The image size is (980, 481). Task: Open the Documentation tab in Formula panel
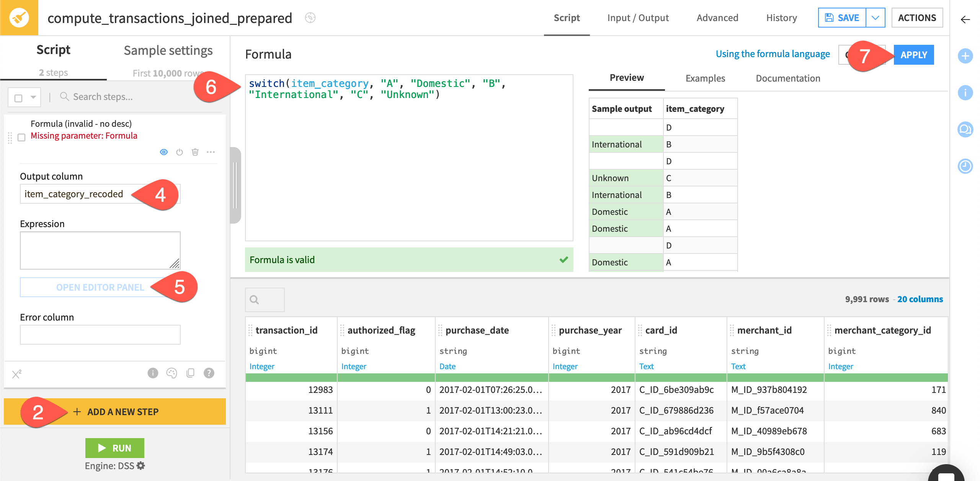pos(787,78)
